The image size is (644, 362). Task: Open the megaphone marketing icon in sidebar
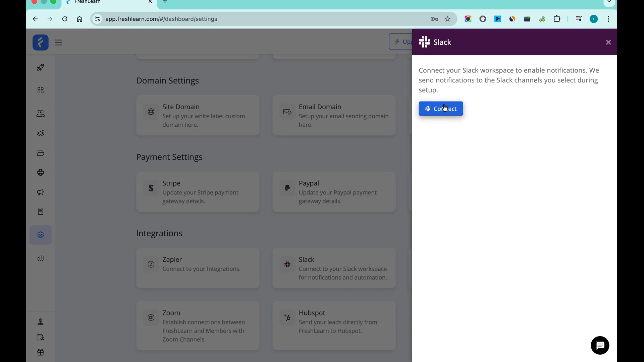coord(41,192)
